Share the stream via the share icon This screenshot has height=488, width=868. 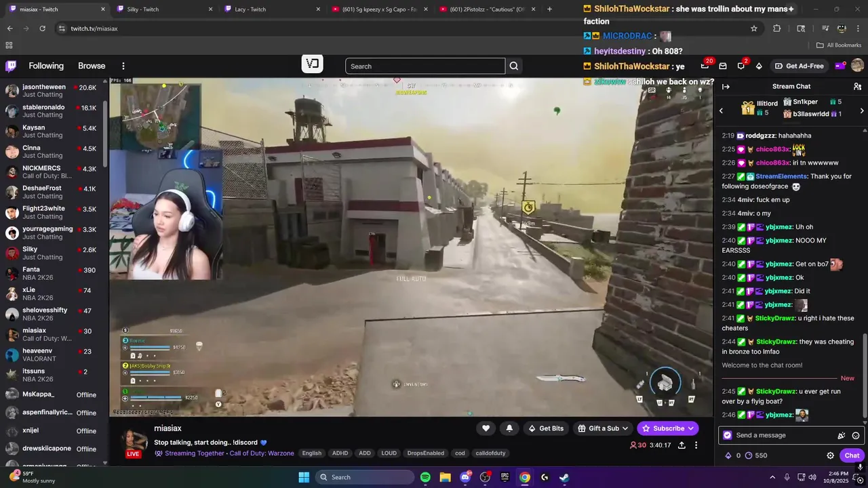tap(682, 445)
